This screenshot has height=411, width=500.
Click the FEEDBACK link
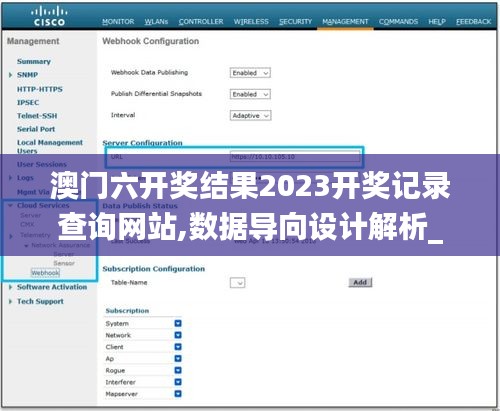click(473, 22)
